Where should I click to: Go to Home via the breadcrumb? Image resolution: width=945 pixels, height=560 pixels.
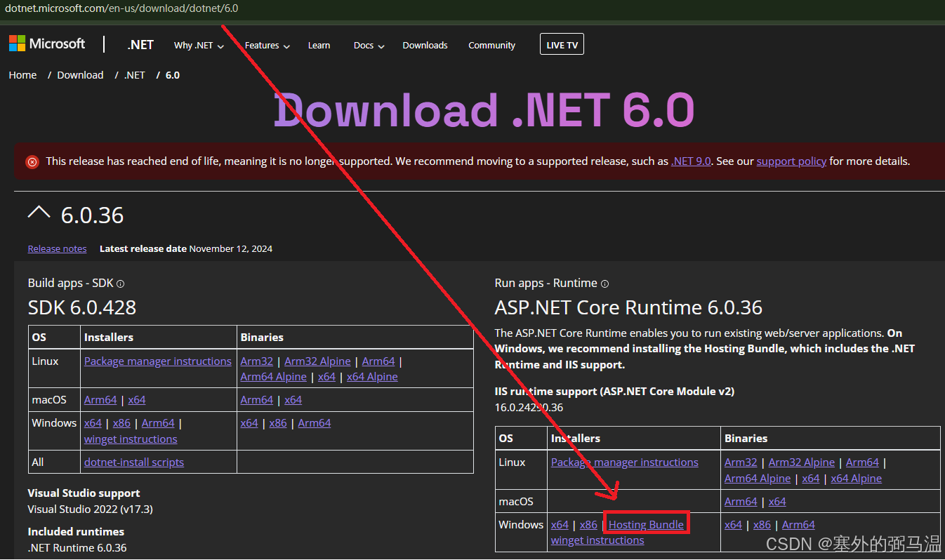pos(22,74)
